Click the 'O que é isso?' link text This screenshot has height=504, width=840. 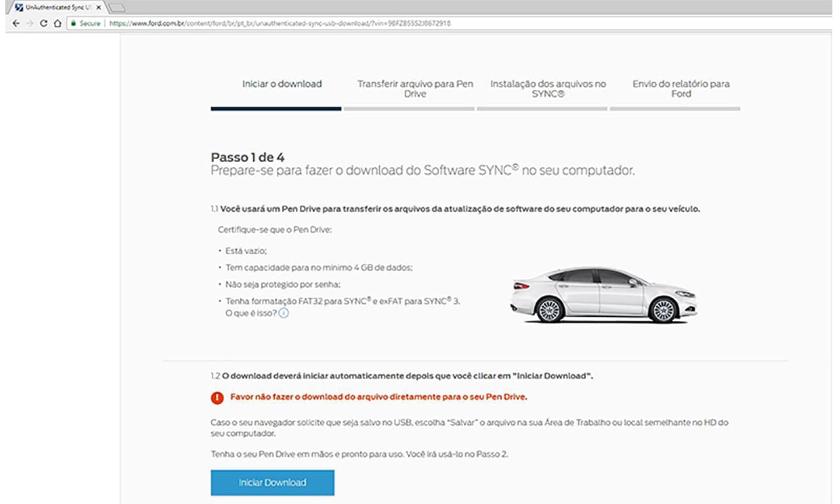251,313
